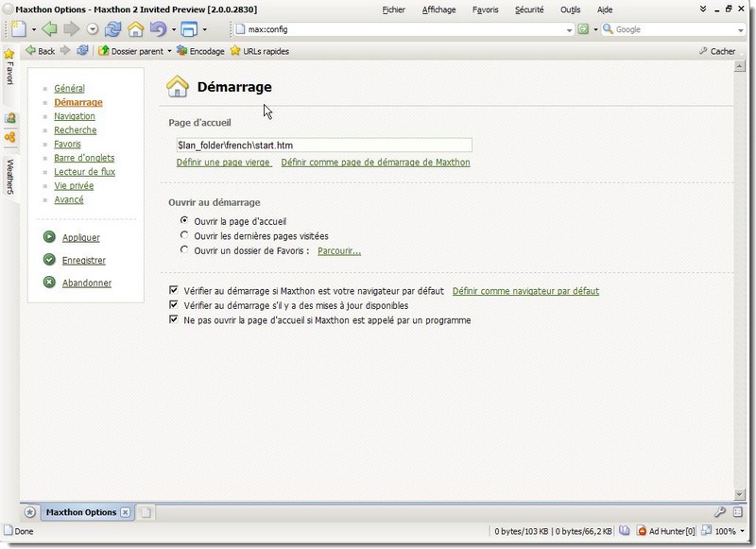756x549 pixels.
Task: Click the scrollbar down arrow
Action: 740,494
